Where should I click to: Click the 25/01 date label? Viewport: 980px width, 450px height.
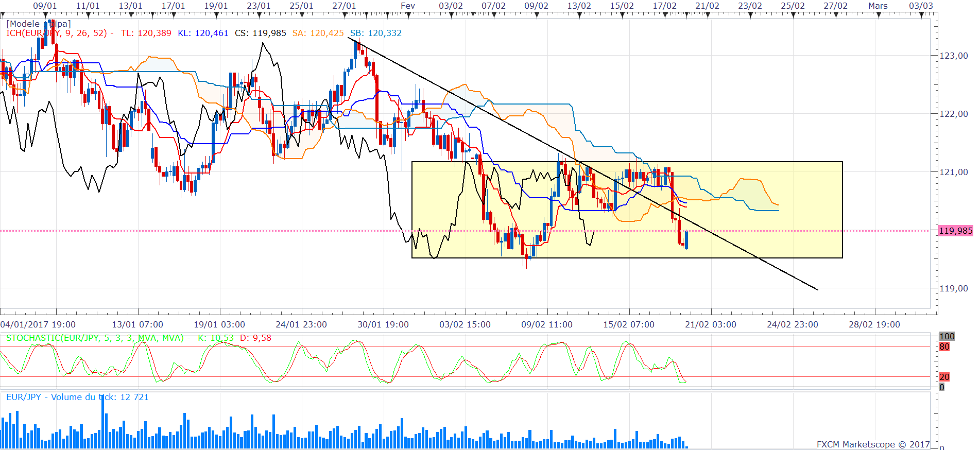coord(301,6)
